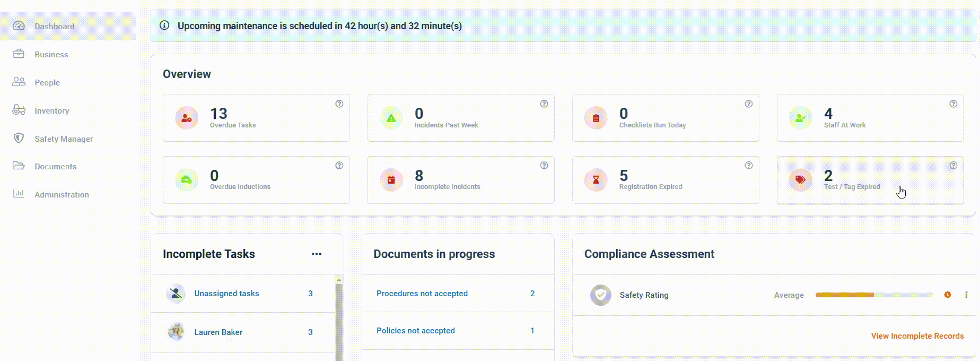Viewport: 980px width, 361px height.
Task: Click the Incomplete Incidents calendar icon
Action: (391, 180)
